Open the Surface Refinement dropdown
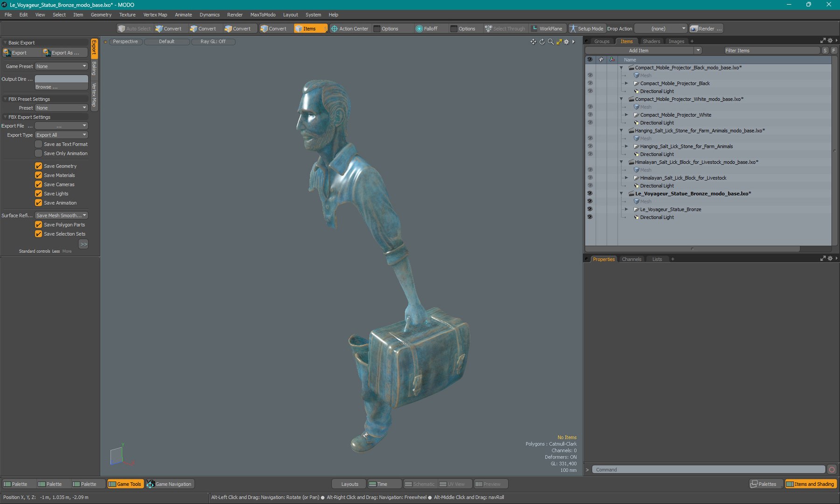The height and width of the screenshot is (504, 840). (x=62, y=216)
